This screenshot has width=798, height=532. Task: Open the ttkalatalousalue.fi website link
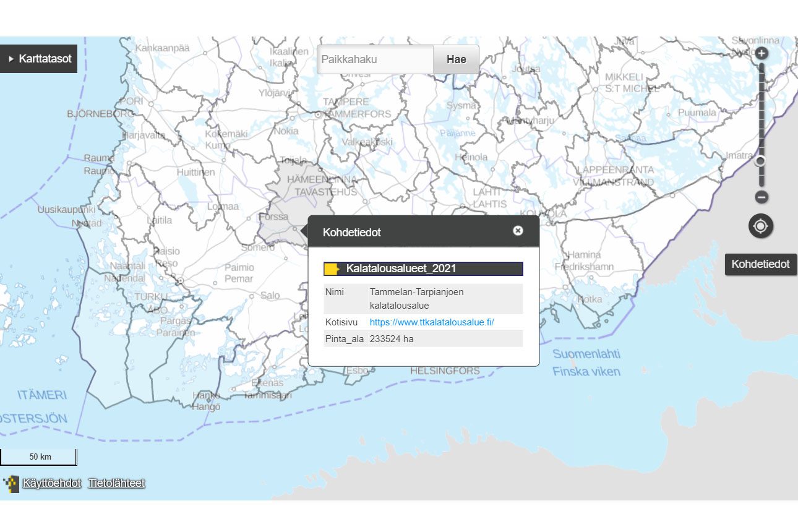coord(432,322)
